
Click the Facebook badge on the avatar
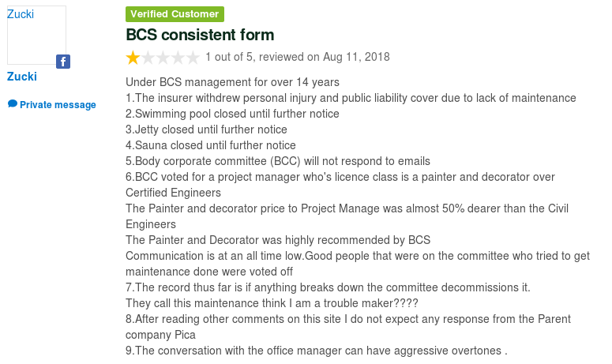coord(63,62)
